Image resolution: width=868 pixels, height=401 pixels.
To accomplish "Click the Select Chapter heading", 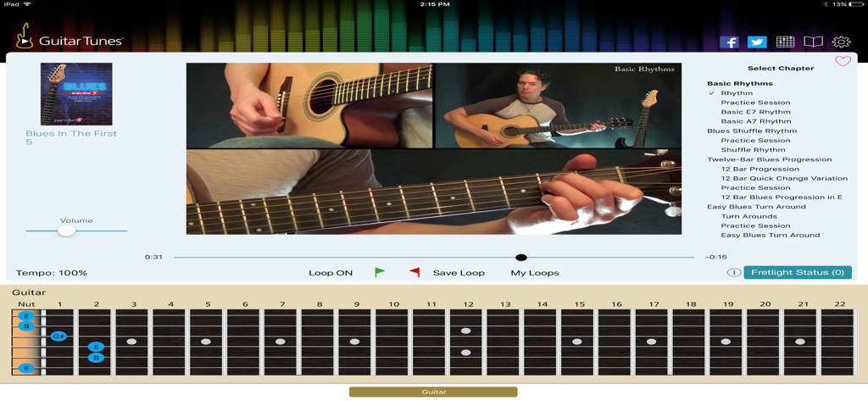I will [781, 69].
